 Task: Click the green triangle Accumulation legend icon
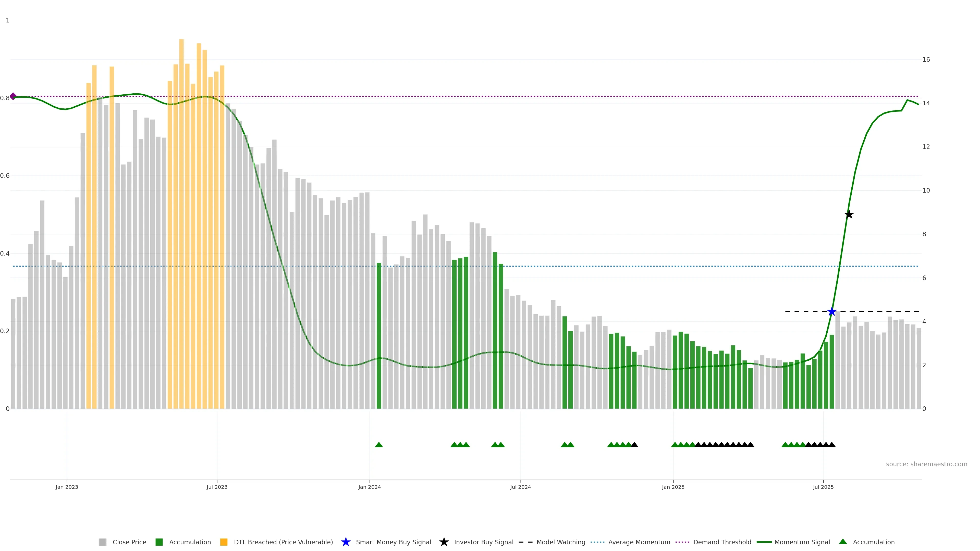coord(843,542)
